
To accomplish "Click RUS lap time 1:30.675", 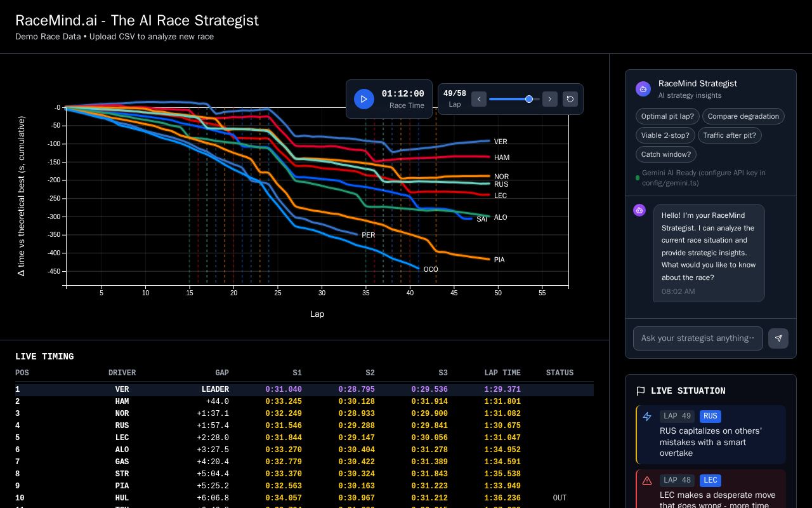I will [502, 426].
